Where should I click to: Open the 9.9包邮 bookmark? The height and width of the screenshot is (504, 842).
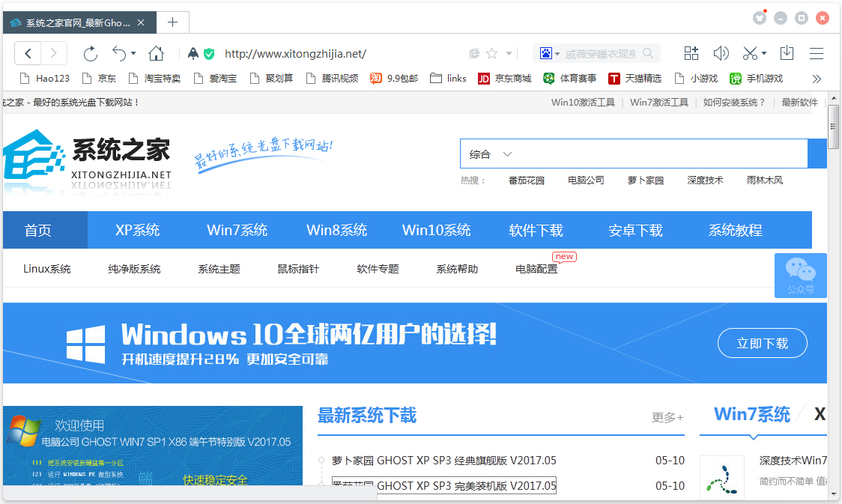393,79
